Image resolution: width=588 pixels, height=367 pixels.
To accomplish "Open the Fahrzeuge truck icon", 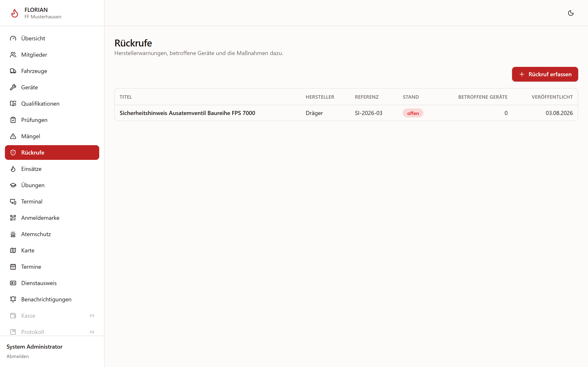I will tap(13, 71).
